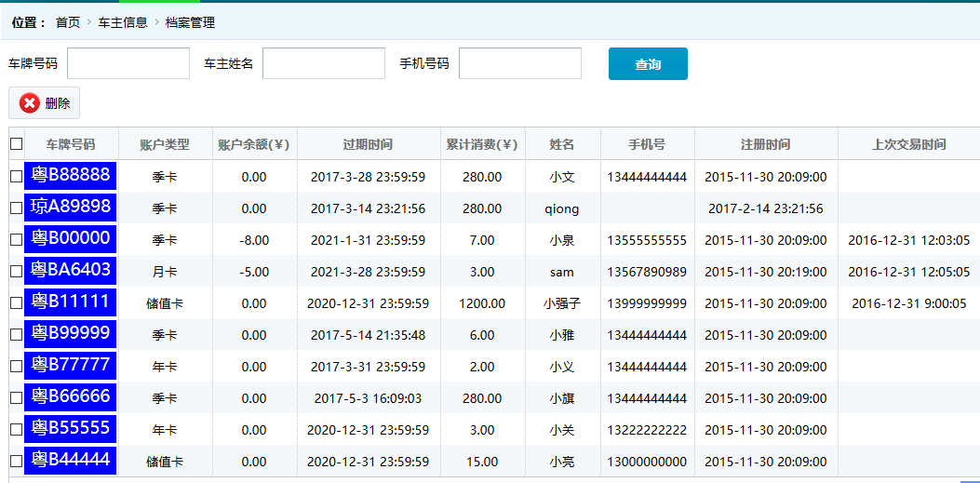Screen dimensions: 980x483
Task: Sort by 过期时间 column header
Action: point(368,144)
